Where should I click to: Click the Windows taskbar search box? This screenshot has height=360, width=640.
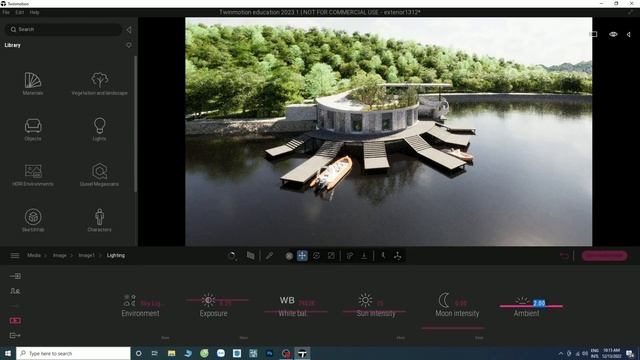pos(73,353)
